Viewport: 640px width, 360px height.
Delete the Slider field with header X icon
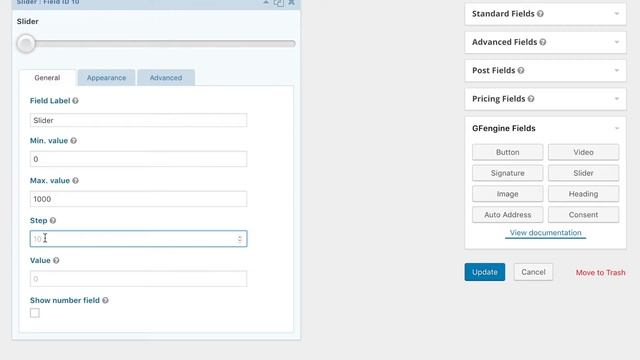(x=291, y=2)
